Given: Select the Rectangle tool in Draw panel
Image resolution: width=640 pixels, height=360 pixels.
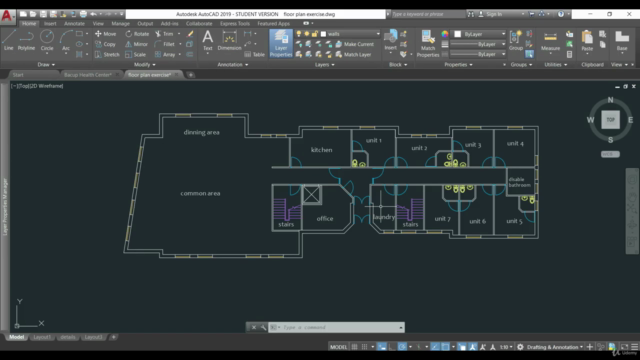Looking at the screenshot, I should pyautogui.click(x=79, y=34).
